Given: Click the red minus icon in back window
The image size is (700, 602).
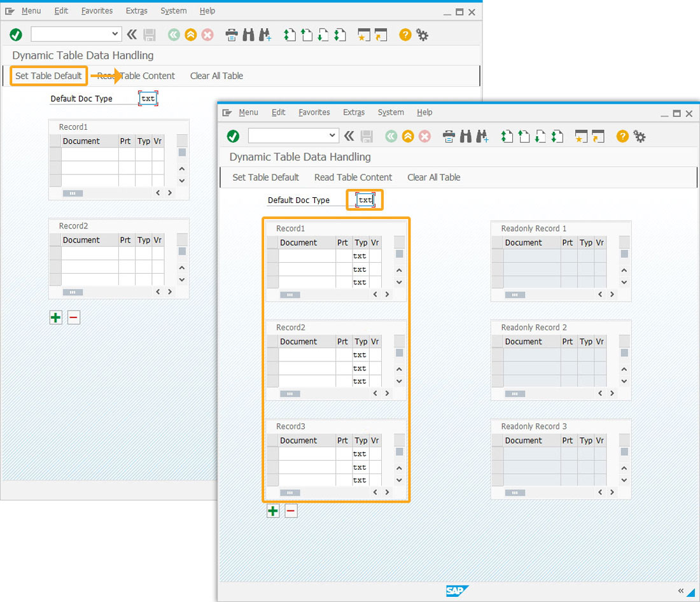Looking at the screenshot, I should [x=74, y=318].
